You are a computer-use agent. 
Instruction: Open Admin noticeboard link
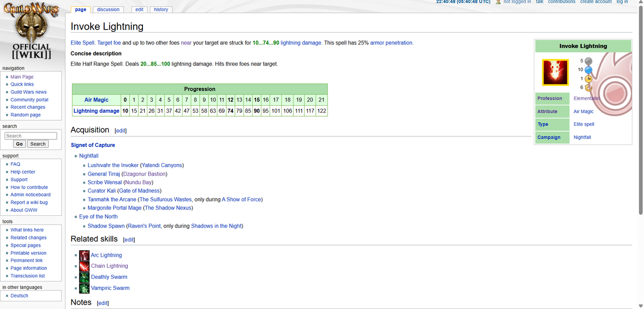[x=31, y=195]
